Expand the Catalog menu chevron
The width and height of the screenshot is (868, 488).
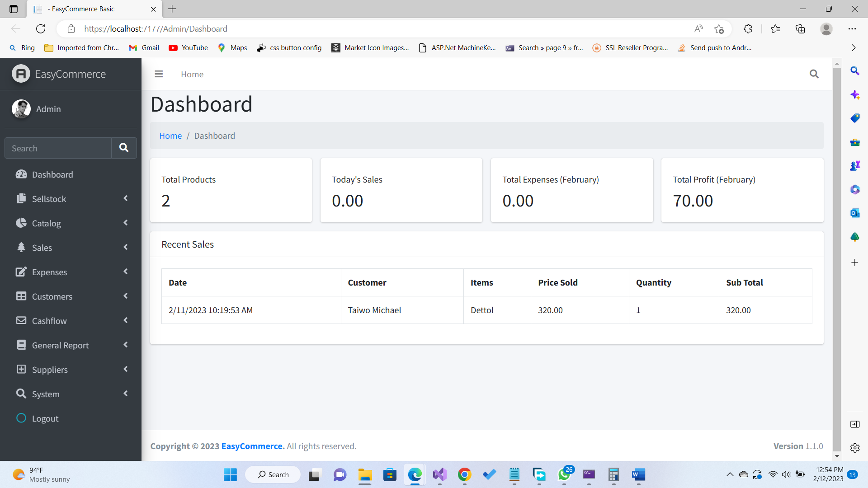click(x=126, y=223)
